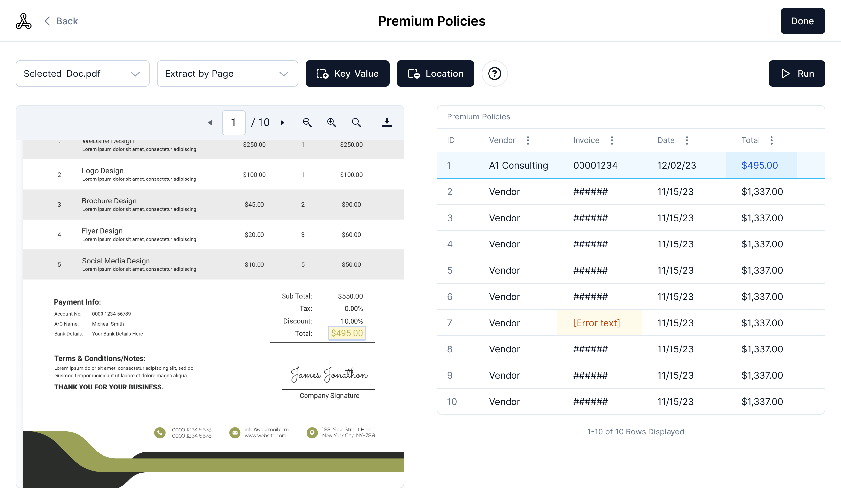Click the Done button
Screen dimensions: 841x504
click(802, 21)
